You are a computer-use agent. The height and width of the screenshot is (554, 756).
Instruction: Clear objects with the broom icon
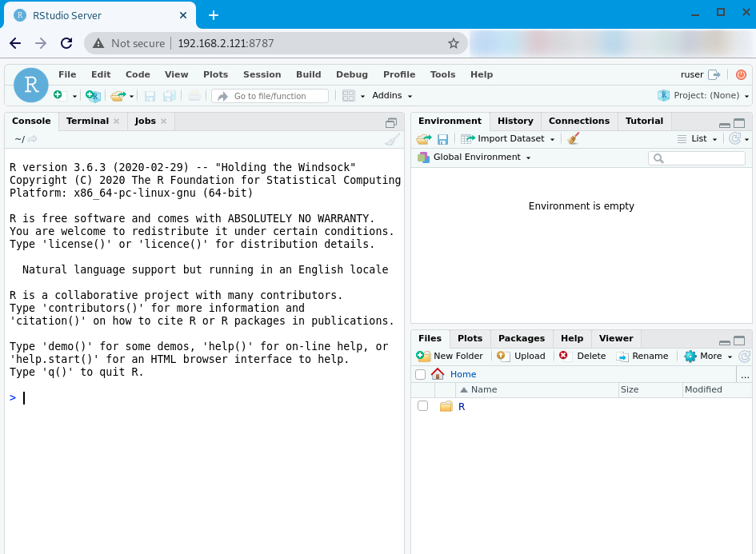coord(573,138)
